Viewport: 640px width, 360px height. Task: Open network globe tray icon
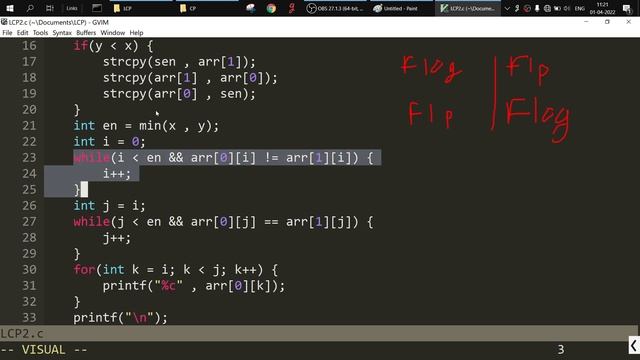pos(547,9)
